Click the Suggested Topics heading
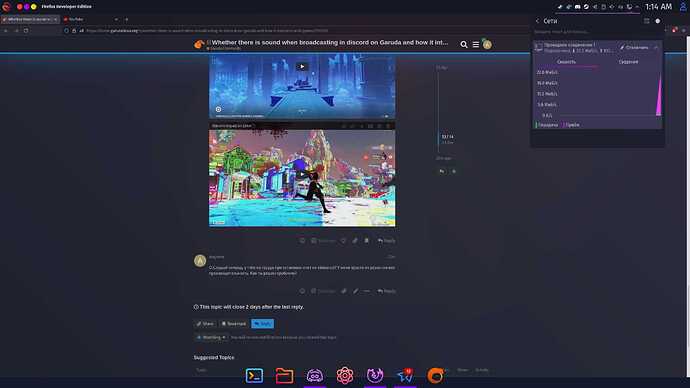The height and width of the screenshot is (388, 690). 214,358
